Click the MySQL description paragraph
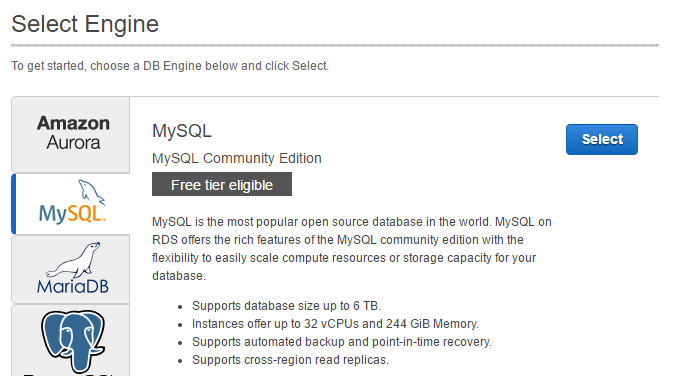This screenshot has width=678, height=376. point(352,249)
